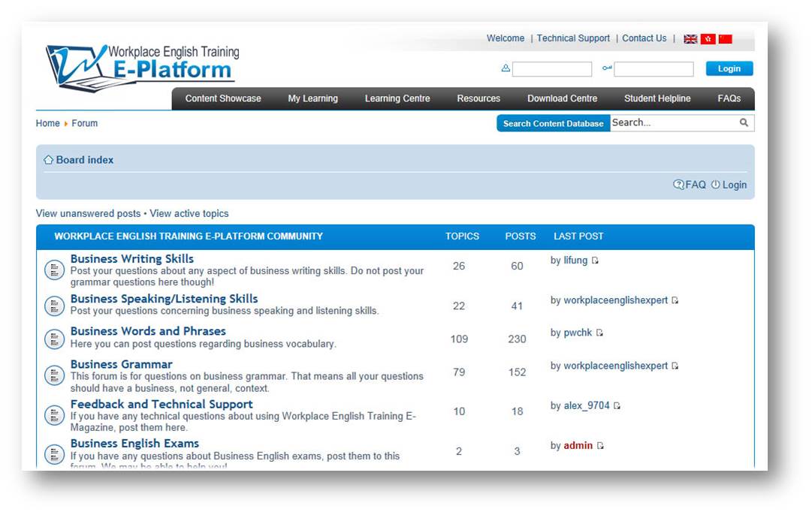Open latest post icon beside pwchk
Image resolution: width=812 pixels, height=515 pixels.
click(599, 333)
